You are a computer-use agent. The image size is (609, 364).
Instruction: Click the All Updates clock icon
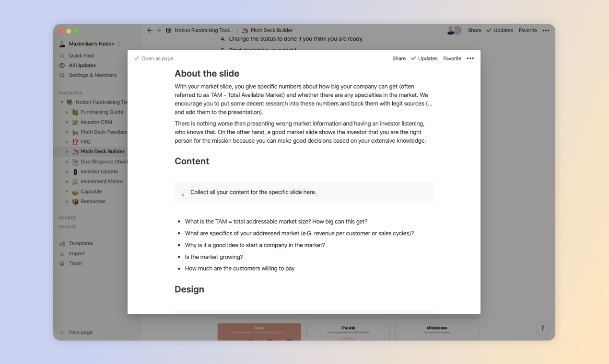coord(62,65)
